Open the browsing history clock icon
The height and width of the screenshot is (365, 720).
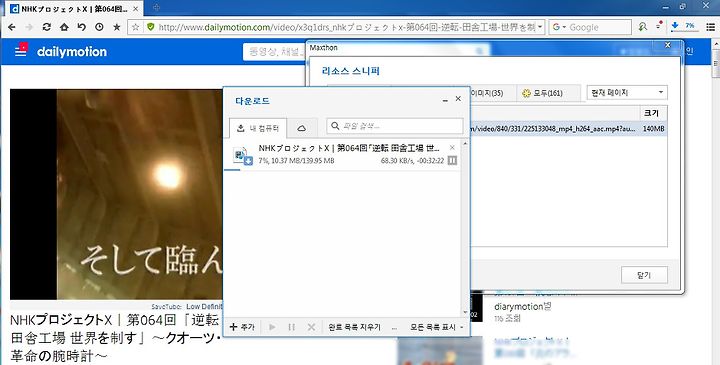(99, 27)
